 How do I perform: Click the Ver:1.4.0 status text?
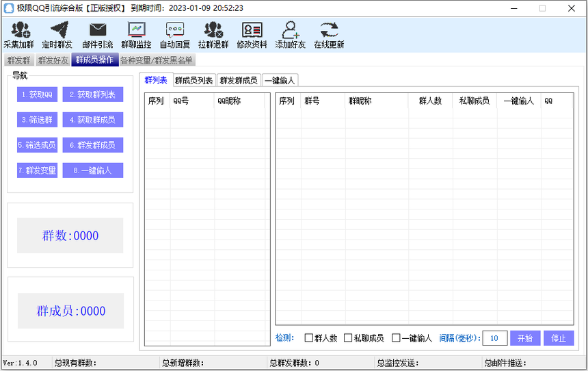tap(21, 363)
